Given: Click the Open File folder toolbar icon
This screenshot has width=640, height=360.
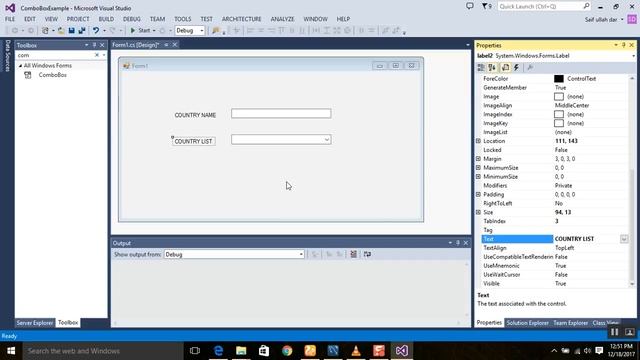Looking at the screenshot, I should [x=61, y=31].
